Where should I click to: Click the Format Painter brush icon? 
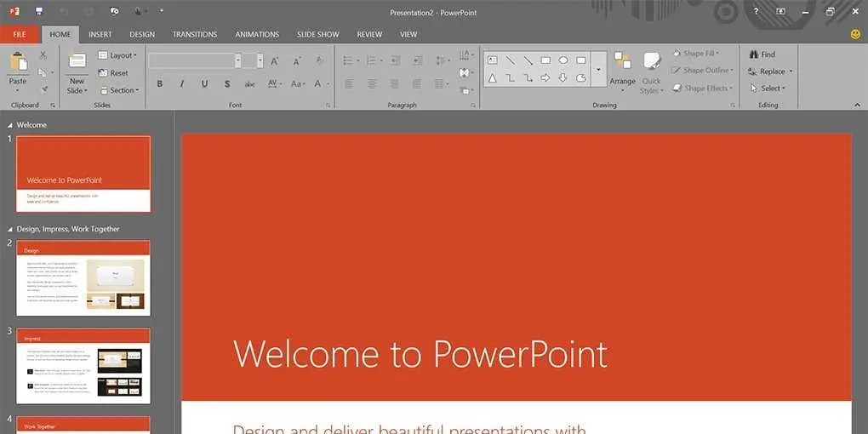pos(43,89)
